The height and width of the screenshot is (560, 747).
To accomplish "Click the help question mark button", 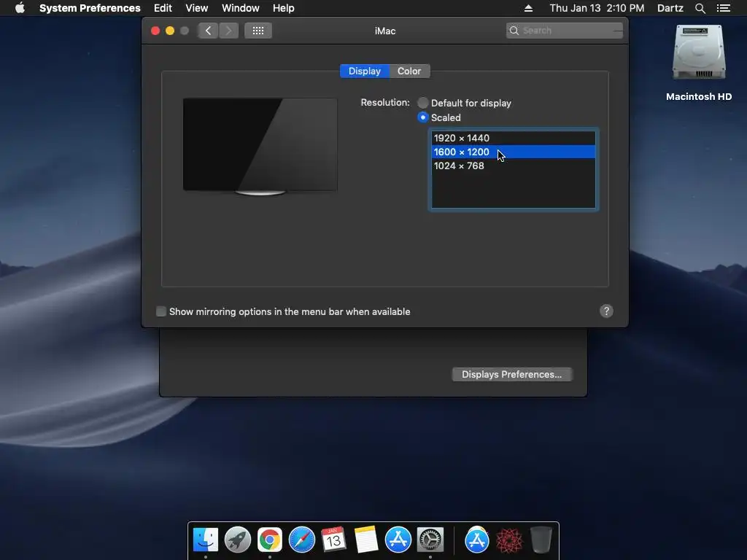I will point(606,311).
